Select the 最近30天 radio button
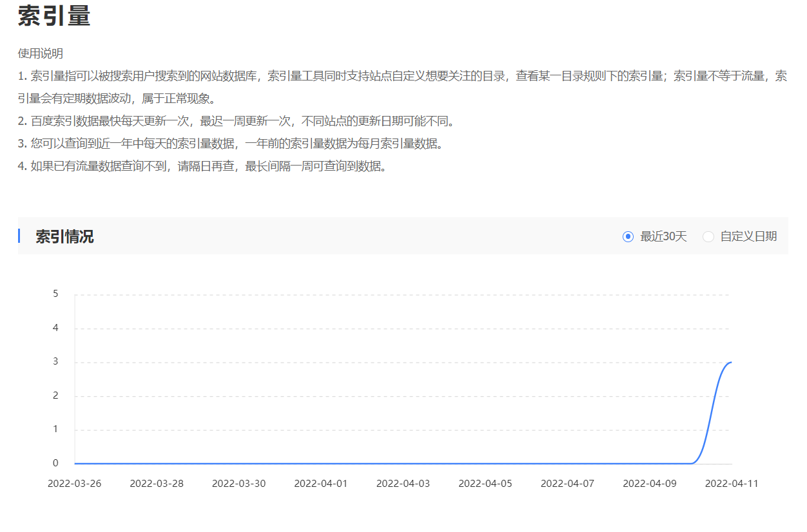Viewport: 807px width, 532px height. pyautogui.click(x=628, y=236)
